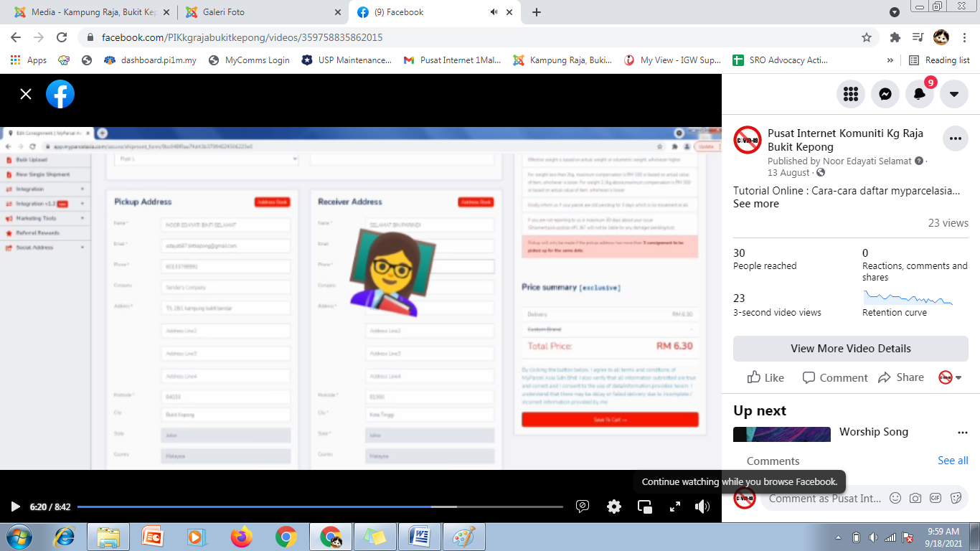Click See more on post description

pos(755,204)
